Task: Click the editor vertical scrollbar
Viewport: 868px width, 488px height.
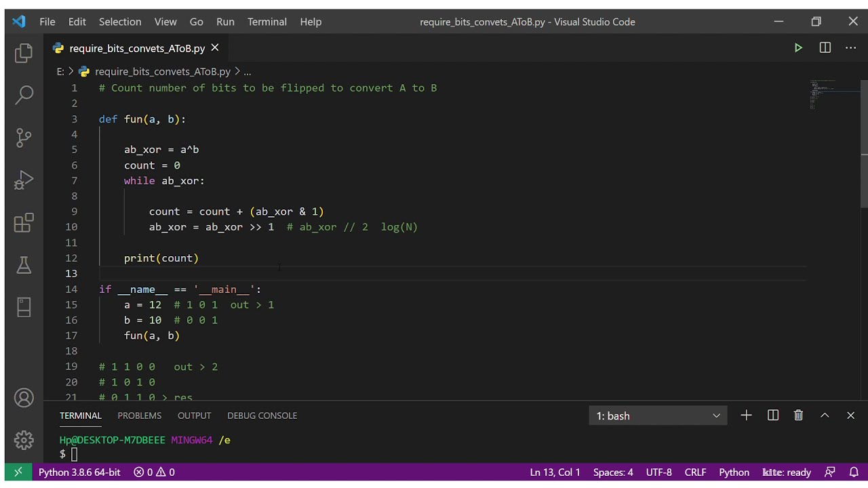Action: click(x=864, y=143)
